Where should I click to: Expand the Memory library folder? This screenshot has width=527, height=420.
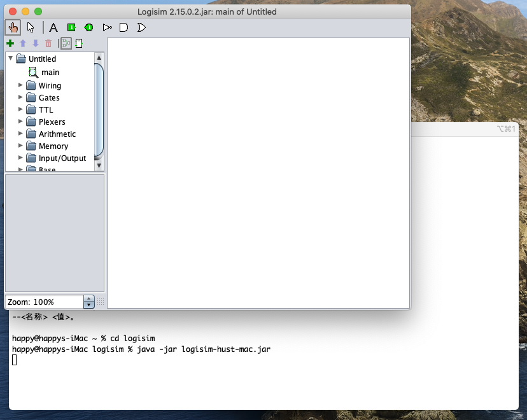(x=20, y=146)
